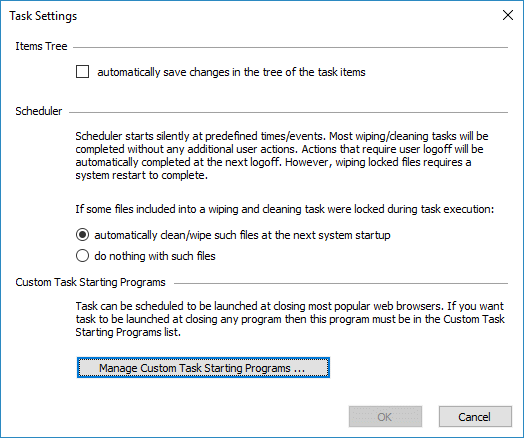Click the Scheduler section heading
Viewport: 524px width, 438px height.
[38, 111]
